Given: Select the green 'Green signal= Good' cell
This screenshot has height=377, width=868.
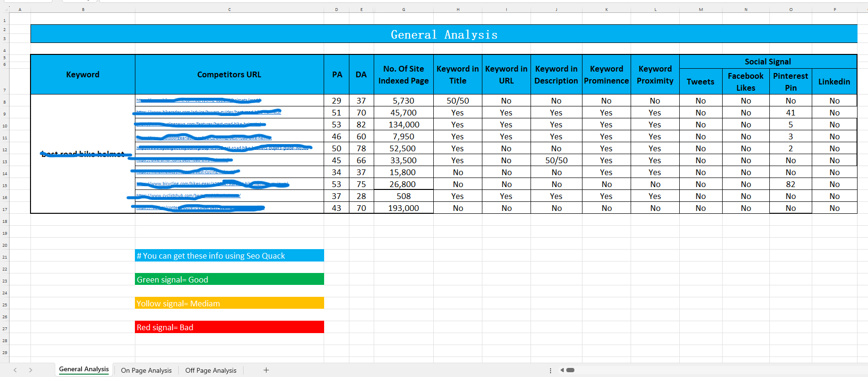Looking at the screenshot, I should [x=229, y=280].
